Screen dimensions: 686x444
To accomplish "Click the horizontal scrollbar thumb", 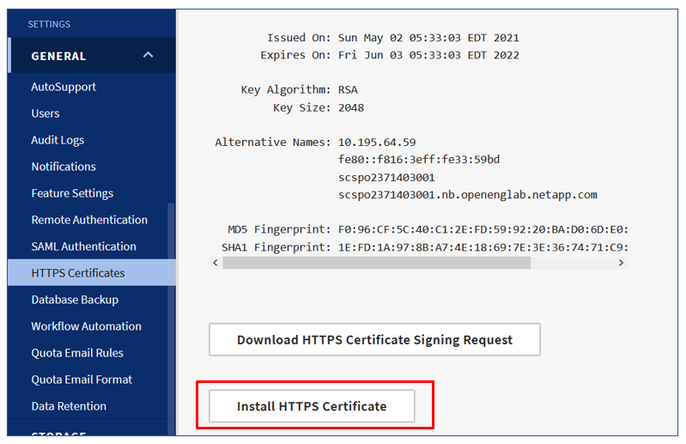I will [377, 263].
